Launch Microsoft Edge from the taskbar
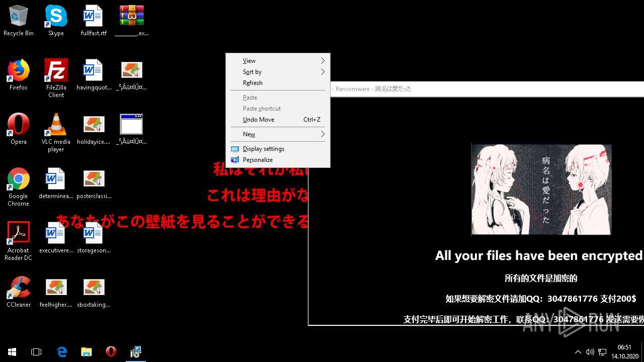Image resolution: width=644 pixels, height=362 pixels. pyautogui.click(x=62, y=352)
